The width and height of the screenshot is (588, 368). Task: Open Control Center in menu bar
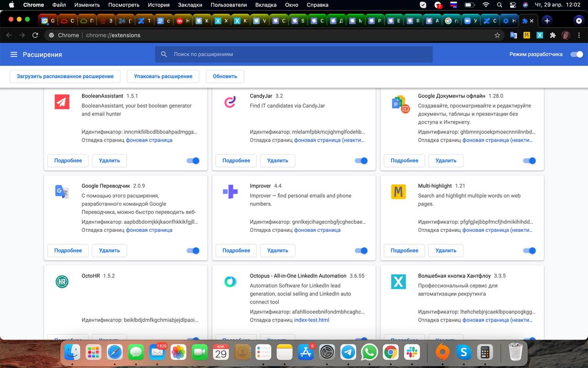(x=513, y=5)
